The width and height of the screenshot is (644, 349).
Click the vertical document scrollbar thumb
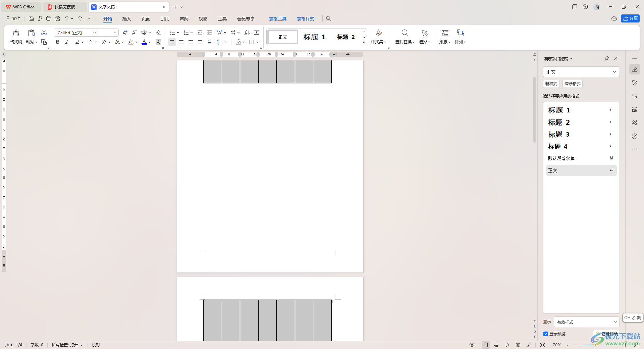[535, 110]
